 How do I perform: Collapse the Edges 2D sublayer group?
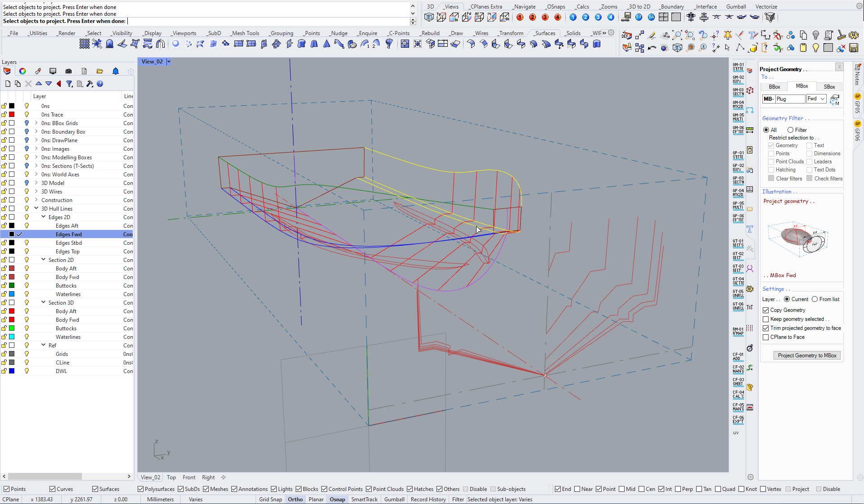tap(44, 217)
